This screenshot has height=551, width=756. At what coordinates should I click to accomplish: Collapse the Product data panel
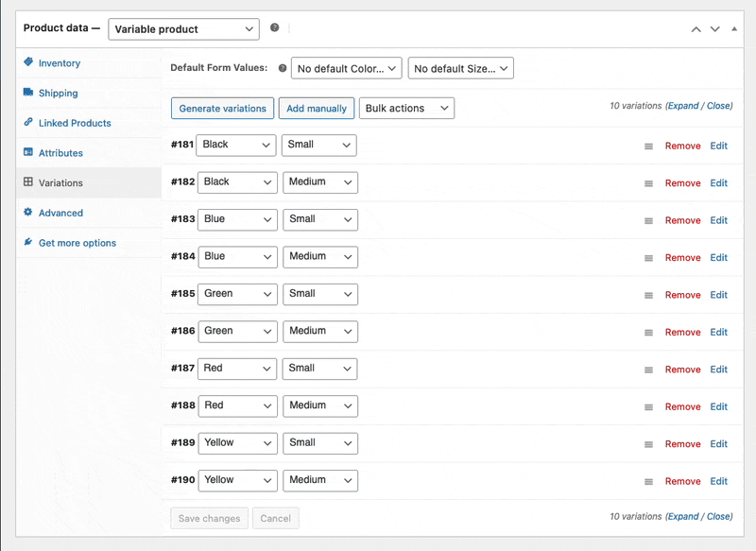[x=733, y=28]
